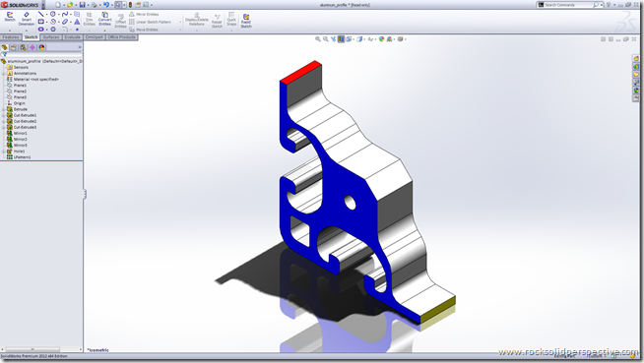Click the Trim Entities tool
This screenshot has height=363, width=644.
tap(90, 19)
